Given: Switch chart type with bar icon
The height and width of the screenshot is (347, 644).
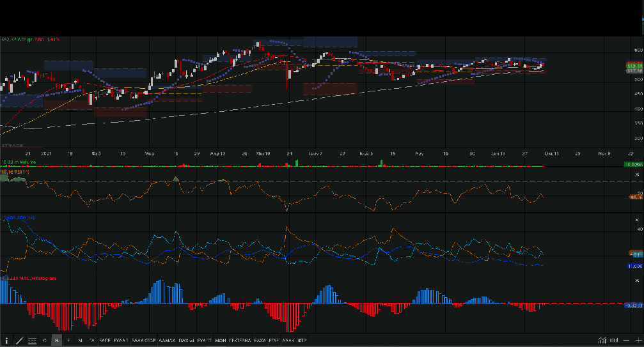Looking at the screenshot, I should pos(614,340).
